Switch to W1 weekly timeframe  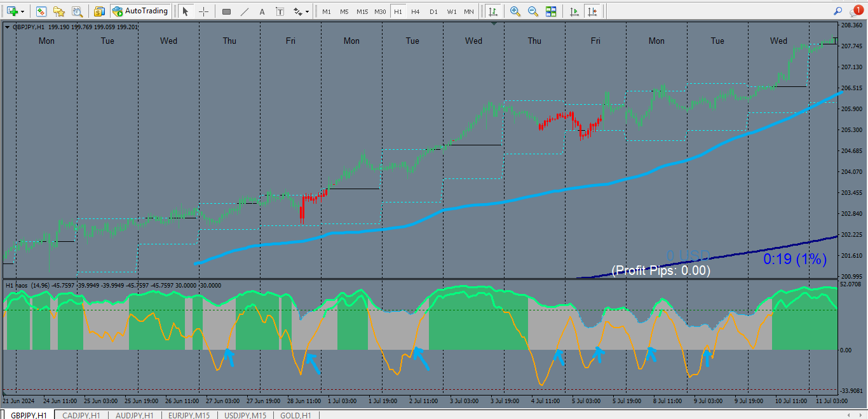[451, 11]
